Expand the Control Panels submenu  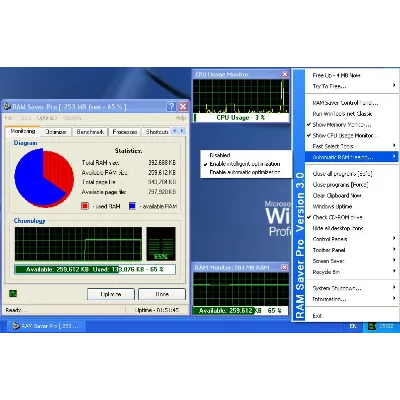[x=352, y=239]
